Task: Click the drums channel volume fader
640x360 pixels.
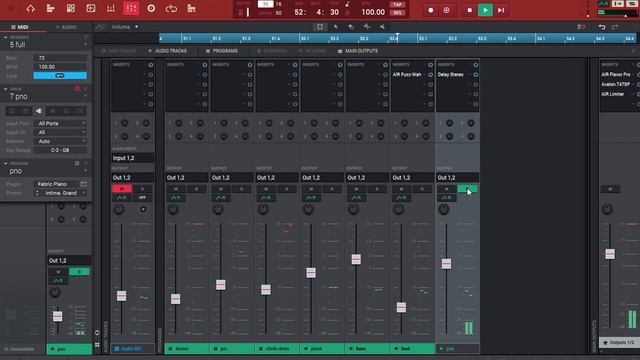Action: tap(176, 299)
